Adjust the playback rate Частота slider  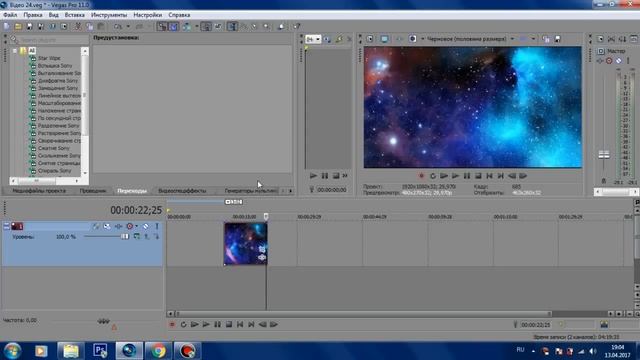pos(104,321)
